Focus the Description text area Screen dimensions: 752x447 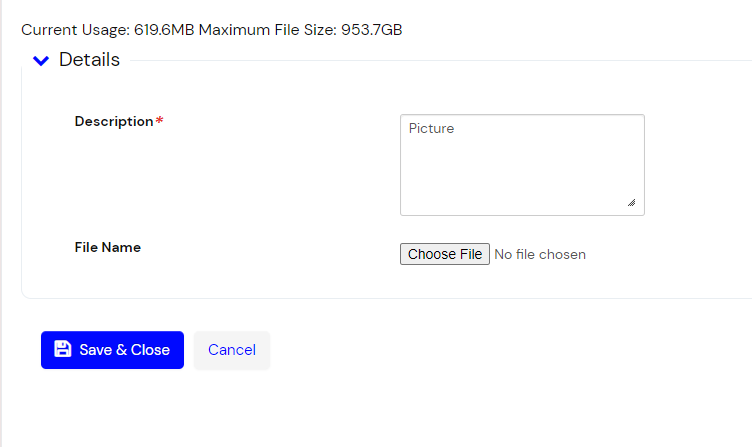(522, 165)
